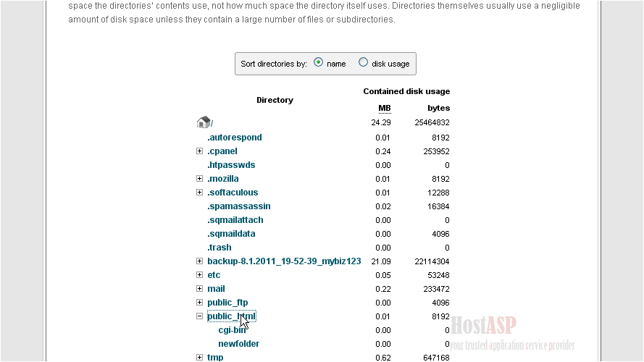
Task: Open the .autorespond directory link
Action: (234, 138)
